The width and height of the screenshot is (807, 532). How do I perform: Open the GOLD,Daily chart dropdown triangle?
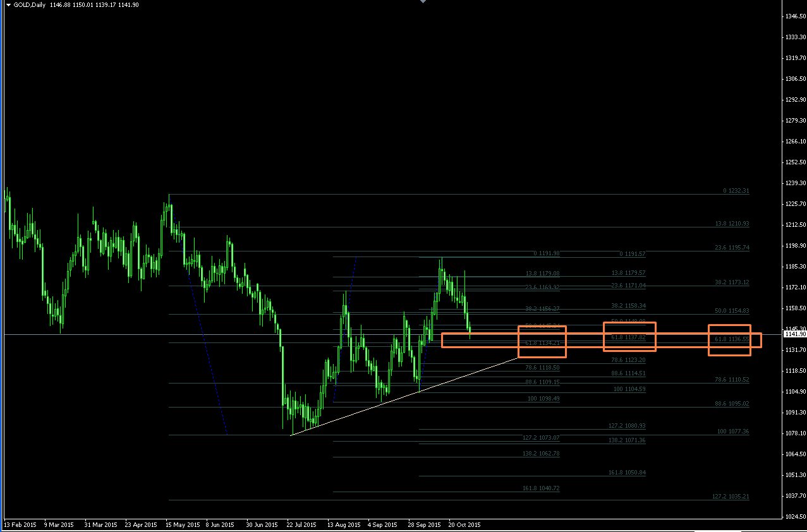(8, 4)
